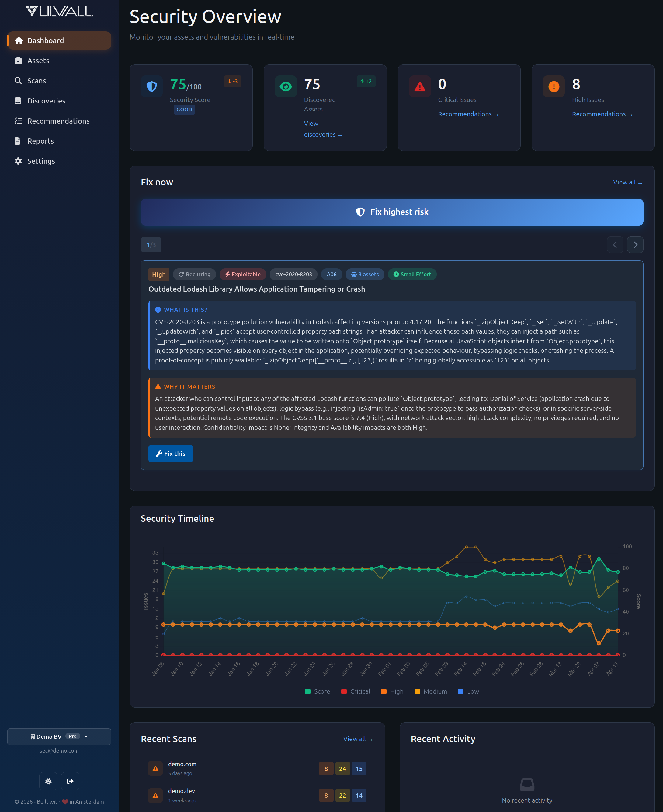Go to previous Fix now item

click(x=615, y=245)
